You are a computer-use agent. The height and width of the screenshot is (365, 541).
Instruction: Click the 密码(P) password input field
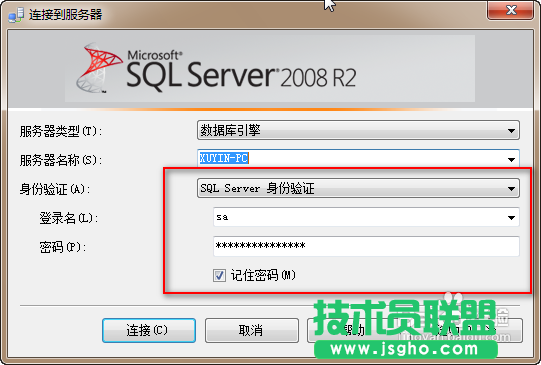(x=366, y=246)
